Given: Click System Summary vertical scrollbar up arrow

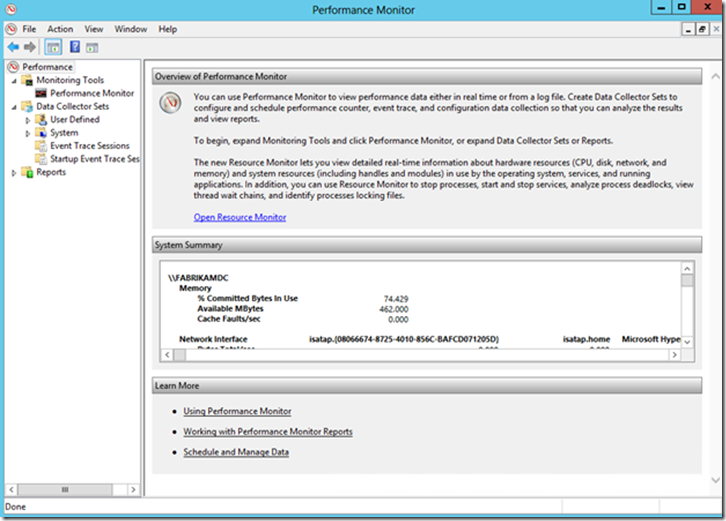Looking at the screenshot, I should coord(688,269).
